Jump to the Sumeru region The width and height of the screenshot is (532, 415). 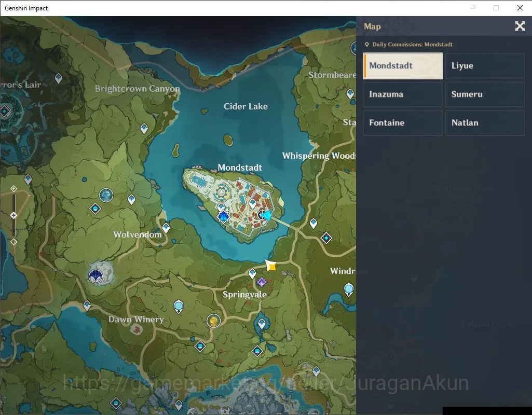[x=485, y=94]
